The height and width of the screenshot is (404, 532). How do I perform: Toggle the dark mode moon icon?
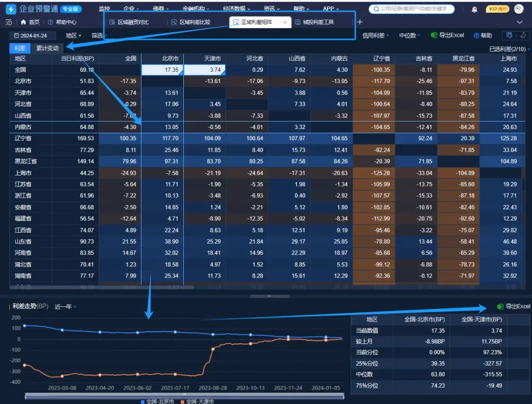click(523, 35)
